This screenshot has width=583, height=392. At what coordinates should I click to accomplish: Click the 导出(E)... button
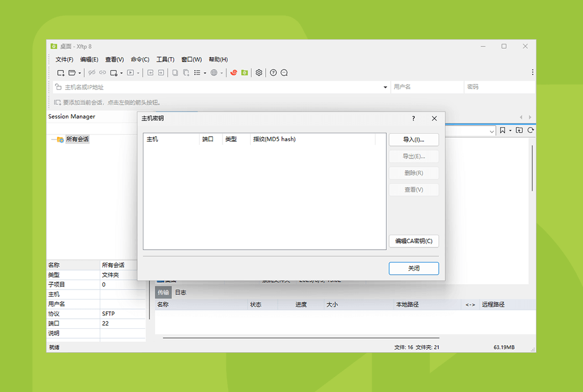414,156
